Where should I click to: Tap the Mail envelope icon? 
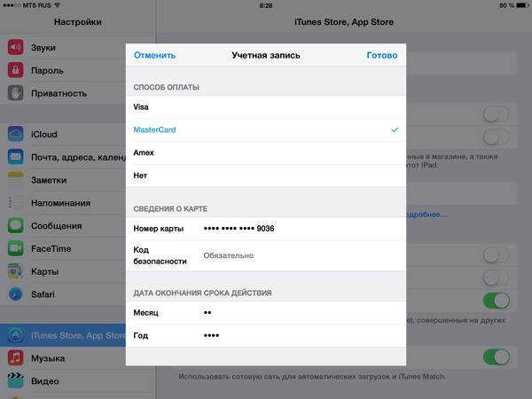(x=16, y=157)
